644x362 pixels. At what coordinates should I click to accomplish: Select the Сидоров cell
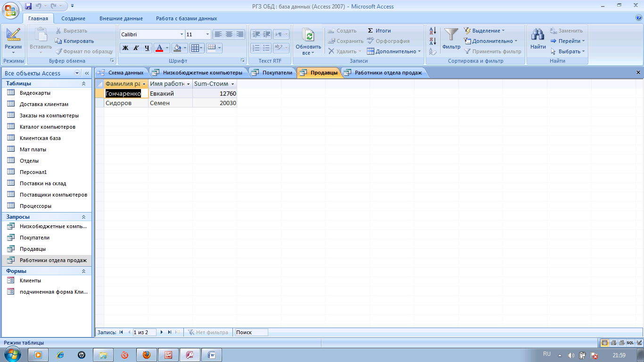(x=126, y=103)
